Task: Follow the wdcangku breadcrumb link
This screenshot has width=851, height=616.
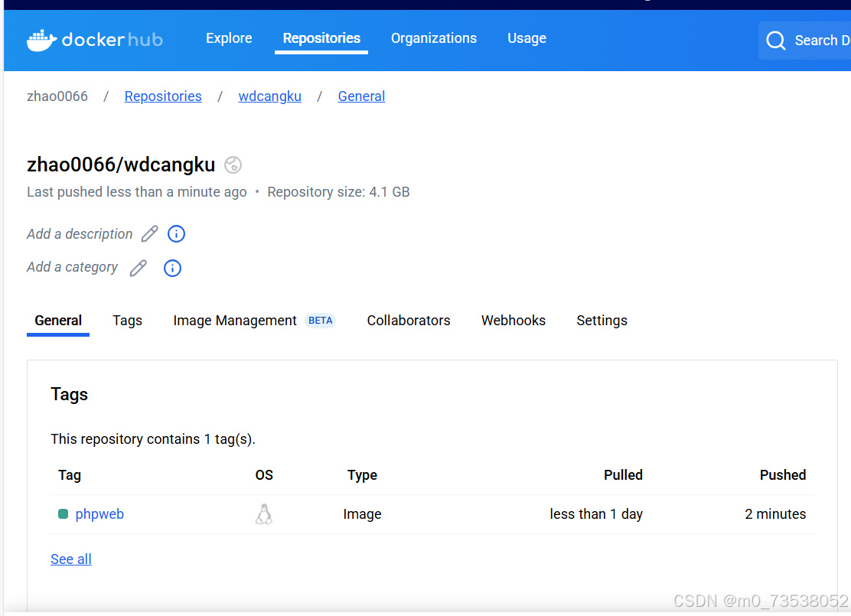Action: click(269, 96)
